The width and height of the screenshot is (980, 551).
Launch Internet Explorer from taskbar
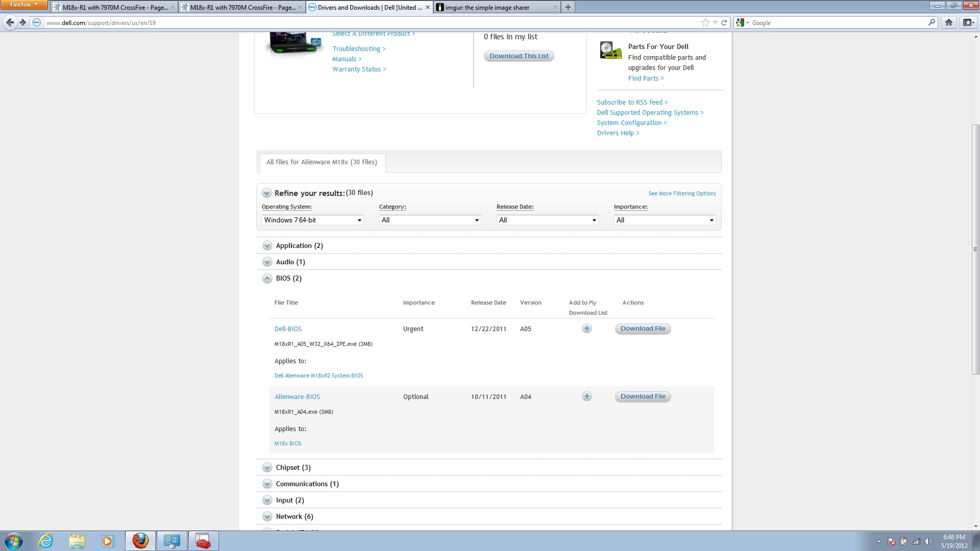pos(45,541)
